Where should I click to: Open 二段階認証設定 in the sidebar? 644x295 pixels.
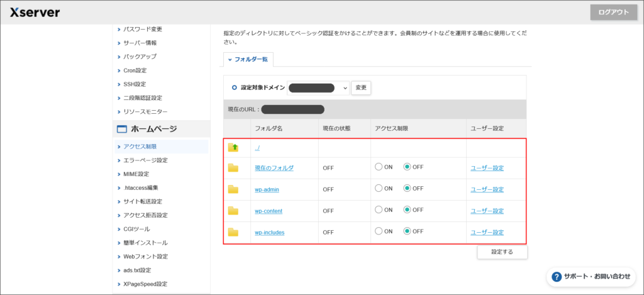tap(143, 97)
